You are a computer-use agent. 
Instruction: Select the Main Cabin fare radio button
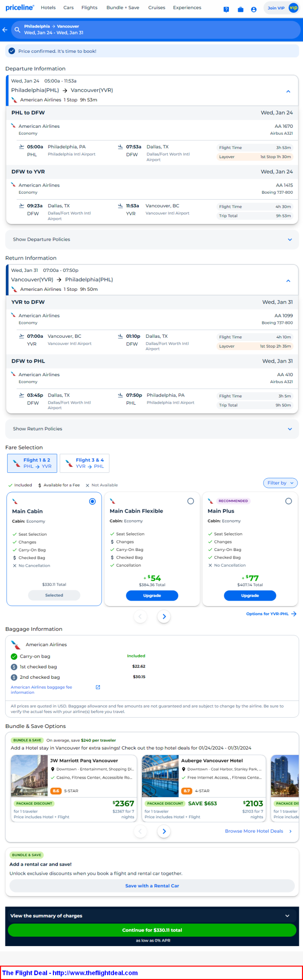92,501
